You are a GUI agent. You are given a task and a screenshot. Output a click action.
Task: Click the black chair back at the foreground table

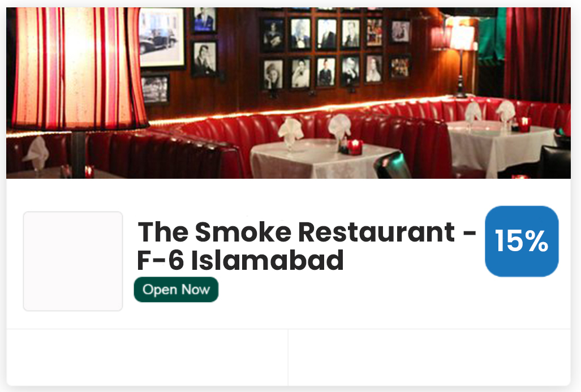(393, 166)
